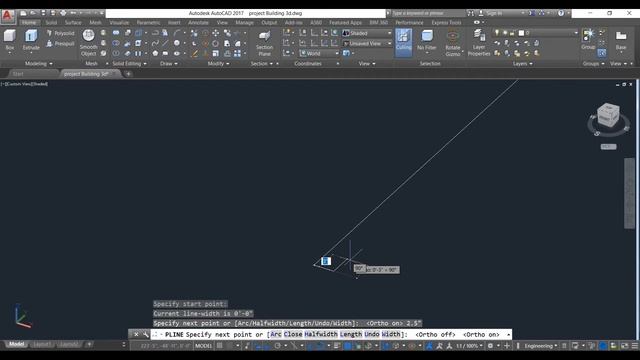Click the navigation bar on right edge
This screenshot has height=360, width=640.
point(629,193)
